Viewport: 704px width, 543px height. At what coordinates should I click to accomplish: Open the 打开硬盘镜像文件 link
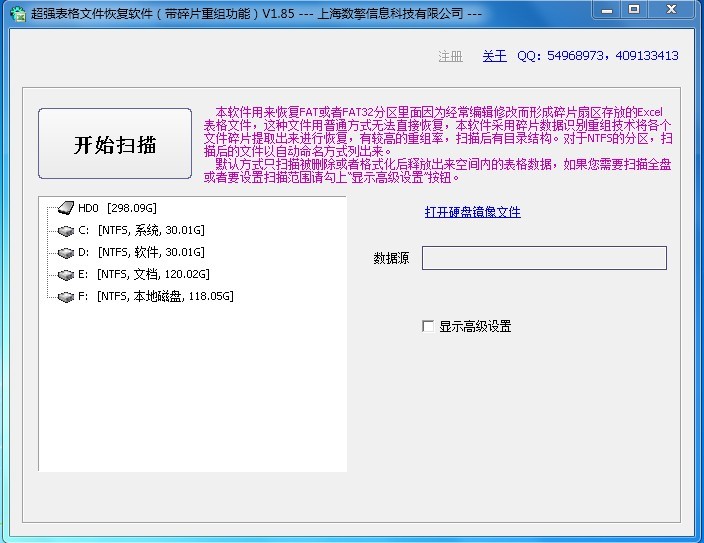coord(472,212)
